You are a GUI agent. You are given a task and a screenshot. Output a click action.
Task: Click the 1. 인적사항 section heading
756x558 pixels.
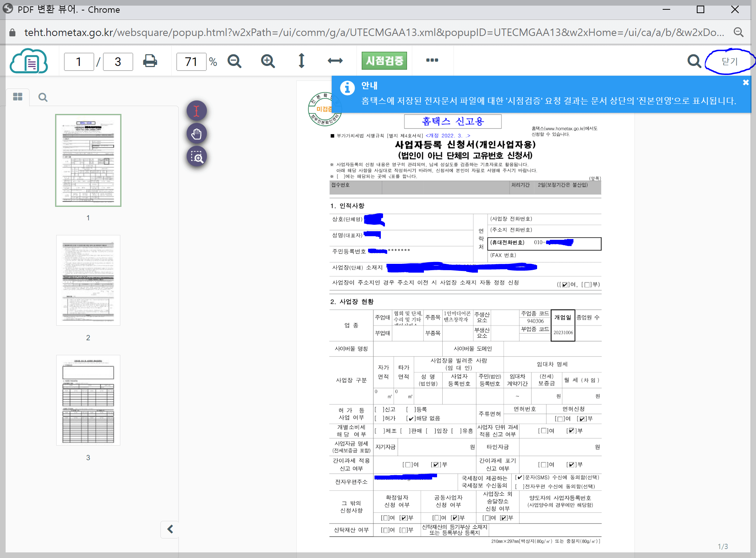tap(347, 206)
